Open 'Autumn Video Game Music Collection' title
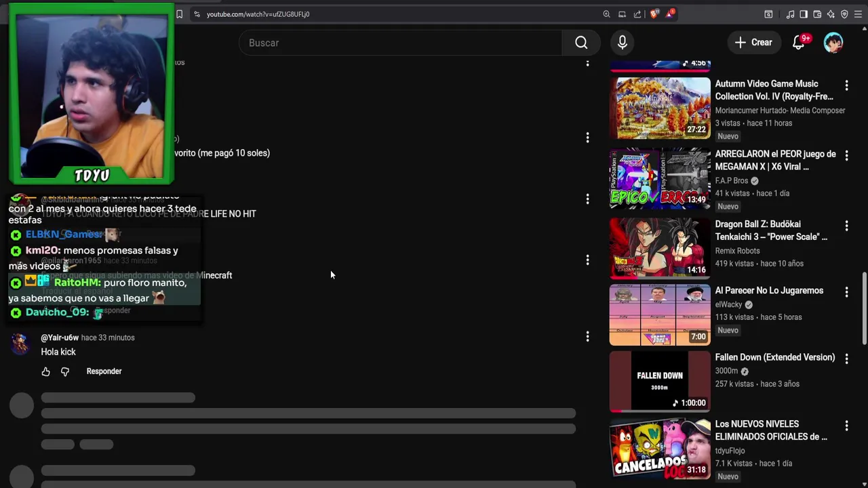 (774, 90)
